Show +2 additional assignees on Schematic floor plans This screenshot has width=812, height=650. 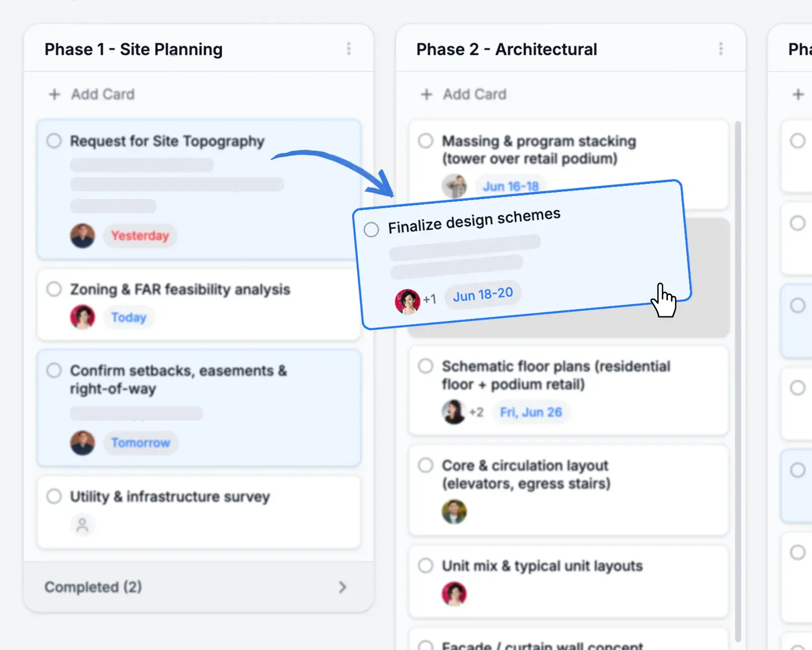coord(476,412)
